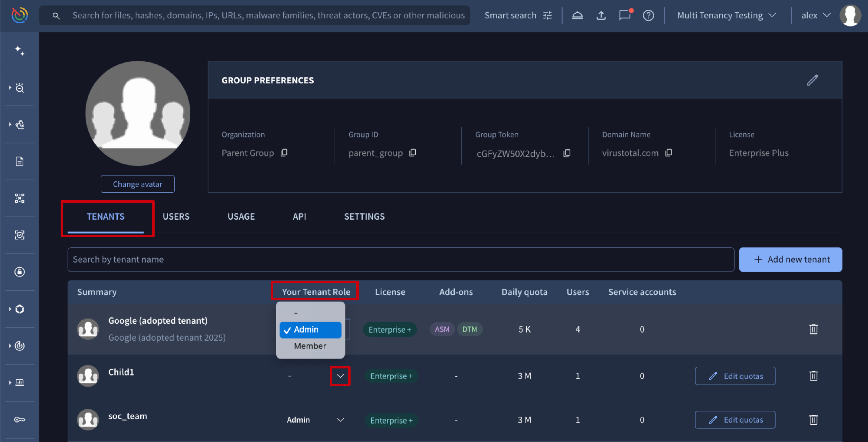Delete the Child1 tenant with trash icon
This screenshot has height=442, width=868.
coord(813,376)
